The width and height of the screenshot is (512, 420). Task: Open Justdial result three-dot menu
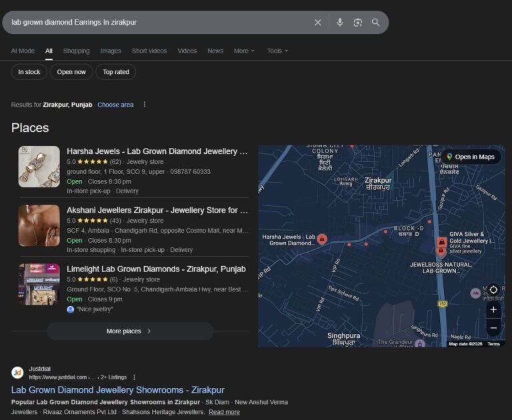pyautogui.click(x=134, y=377)
